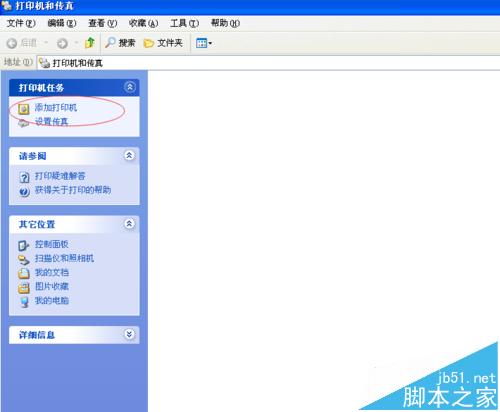Open the Forward history dropdown arrow
The height and width of the screenshot is (412, 500).
(x=76, y=43)
